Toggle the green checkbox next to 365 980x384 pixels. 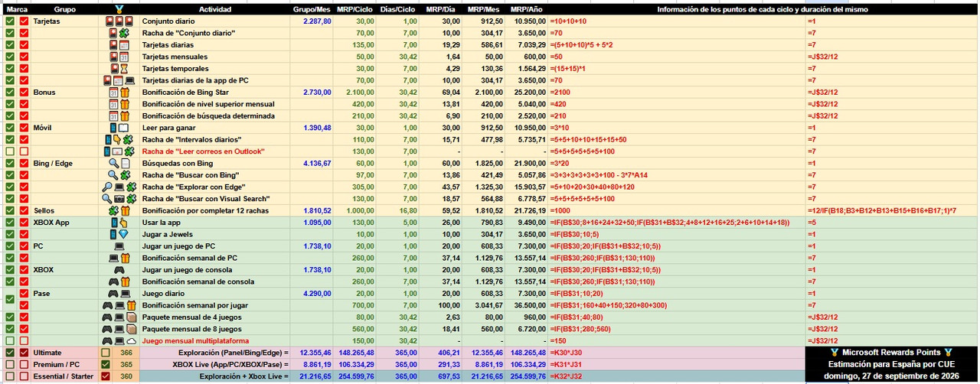pyautogui.click(x=106, y=364)
